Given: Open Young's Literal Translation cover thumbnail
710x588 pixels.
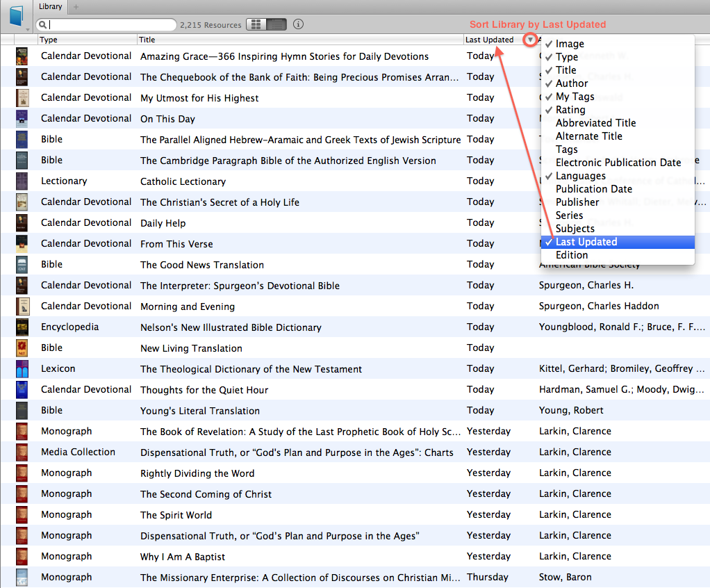Looking at the screenshot, I should pyautogui.click(x=22, y=411).
